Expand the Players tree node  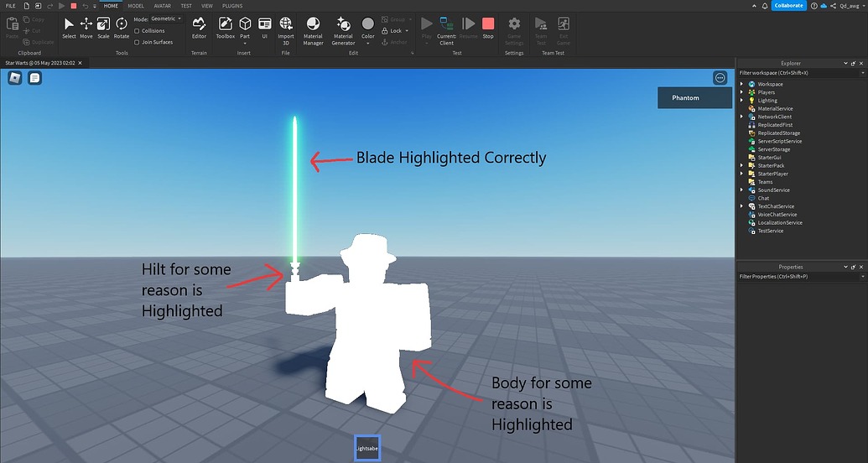pos(742,92)
